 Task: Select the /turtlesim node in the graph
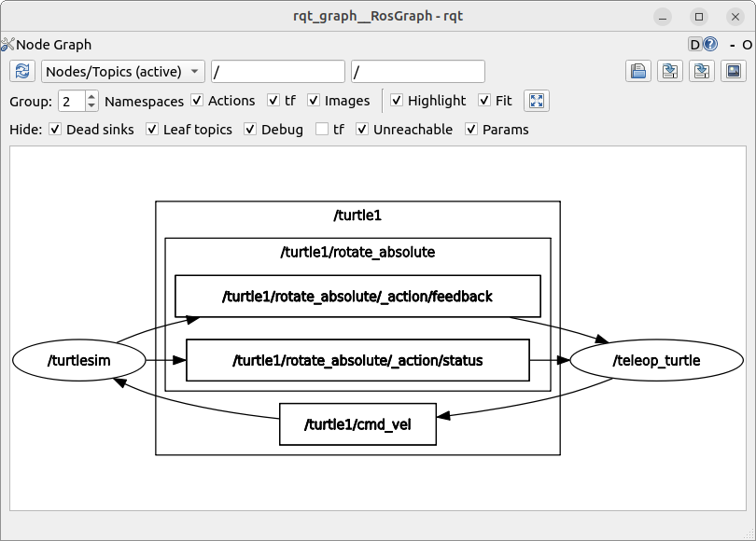click(79, 360)
